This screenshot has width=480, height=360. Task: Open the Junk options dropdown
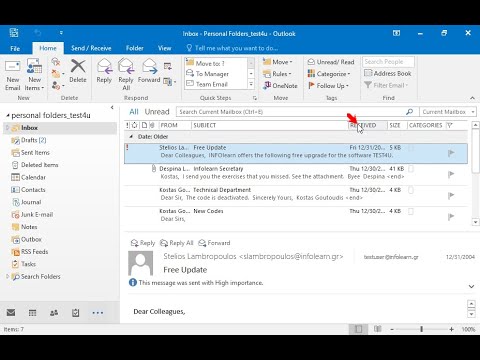click(58, 86)
